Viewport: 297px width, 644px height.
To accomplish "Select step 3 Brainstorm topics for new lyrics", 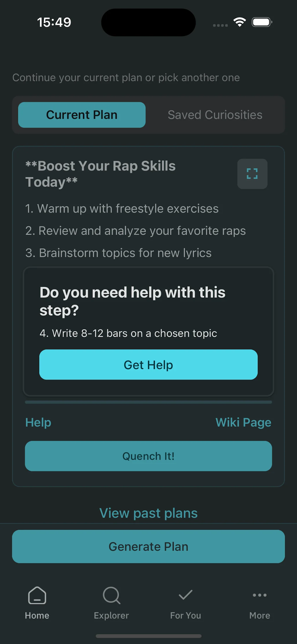I will (118, 253).
